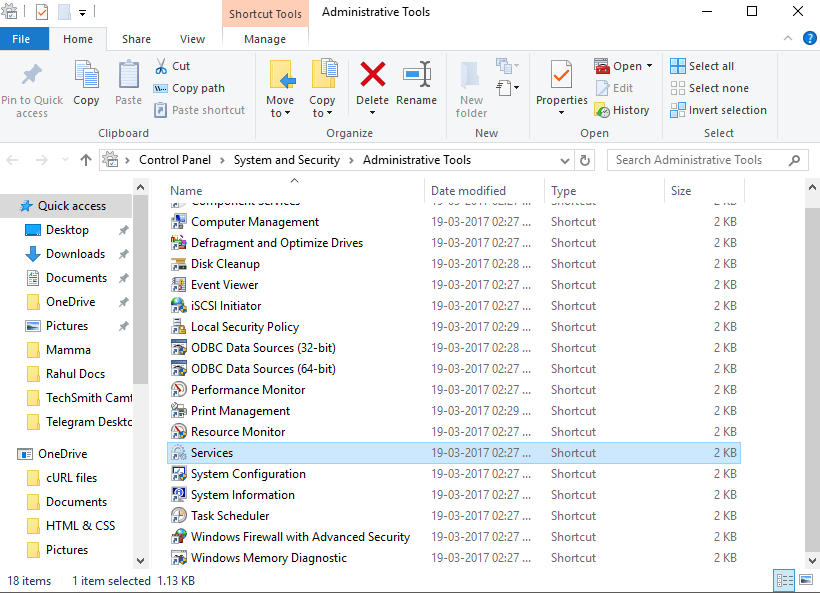Click the Copy icon in the Clipboard group
This screenshot has height=593, width=820.
click(86, 76)
